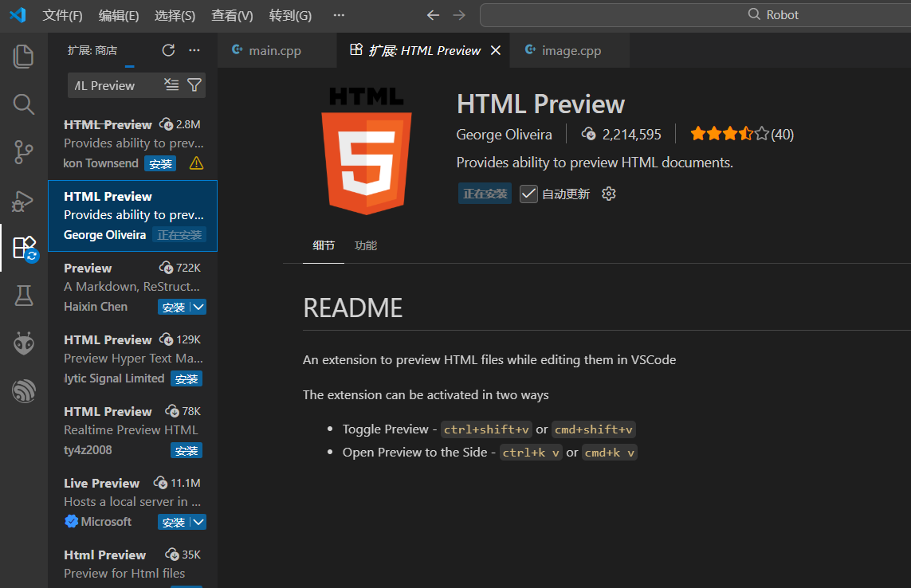Screen dimensions: 911x588
Task: Close the HTML Preview extension tab
Action: [x=496, y=50]
